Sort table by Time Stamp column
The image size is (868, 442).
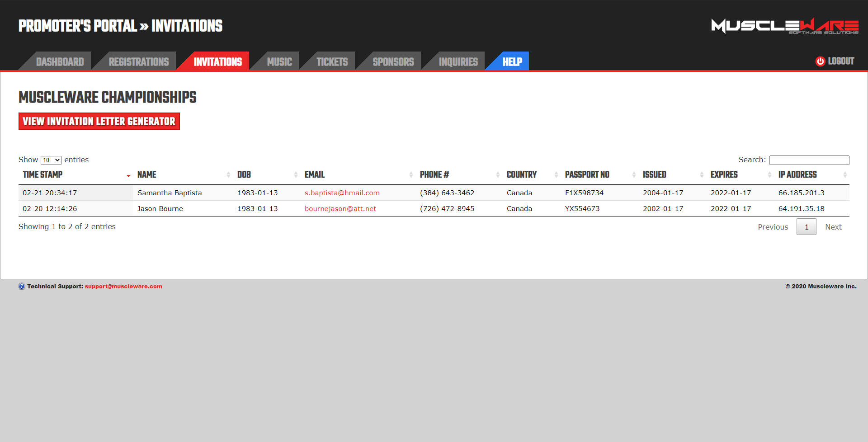point(43,175)
